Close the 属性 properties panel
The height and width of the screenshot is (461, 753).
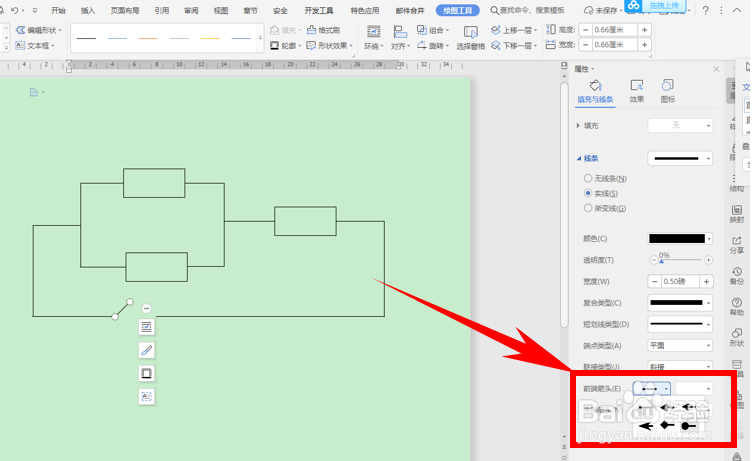[716, 69]
